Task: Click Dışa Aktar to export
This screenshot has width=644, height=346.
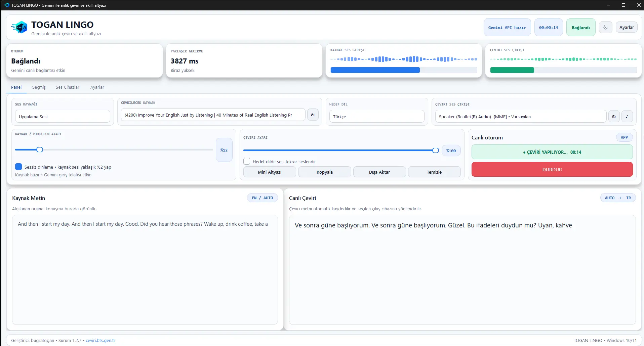Action: pos(379,172)
